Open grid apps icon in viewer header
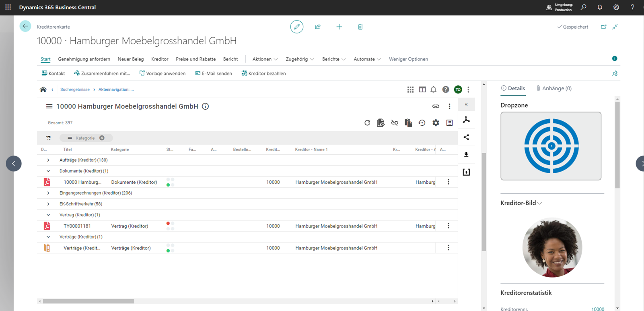The height and width of the screenshot is (311, 644). coord(410,89)
